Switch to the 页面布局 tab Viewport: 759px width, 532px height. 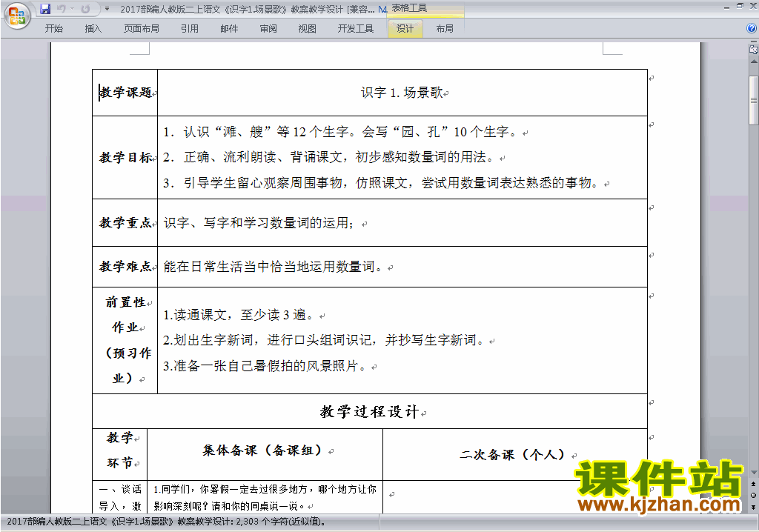[141, 29]
